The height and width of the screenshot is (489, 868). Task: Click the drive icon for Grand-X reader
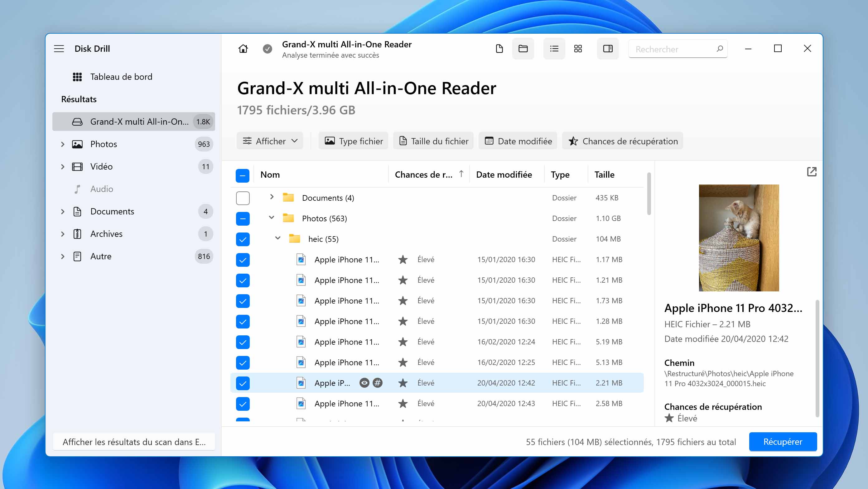[x=77, y=122]
